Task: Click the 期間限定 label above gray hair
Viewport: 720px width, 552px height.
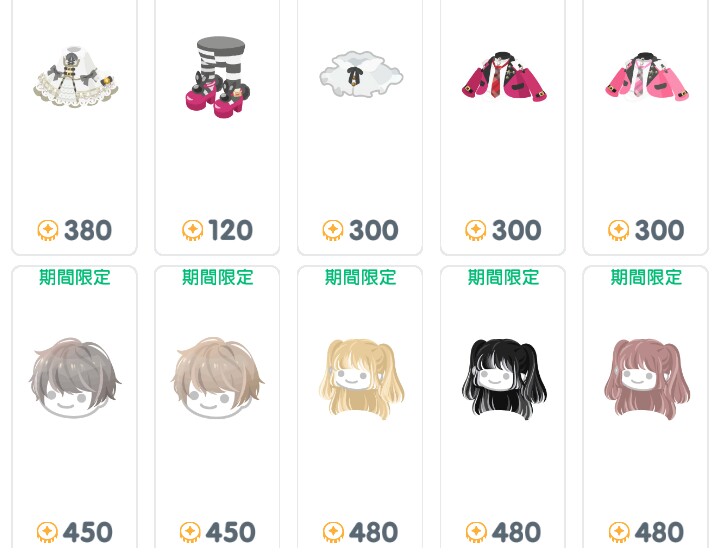Action: pos(75,277)
